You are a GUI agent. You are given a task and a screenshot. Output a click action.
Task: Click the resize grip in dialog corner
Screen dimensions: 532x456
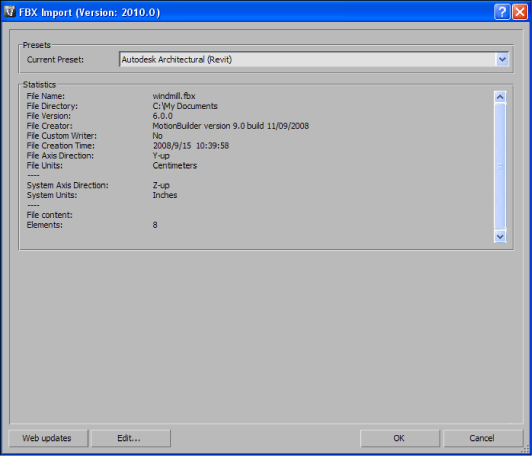[527, 450]
